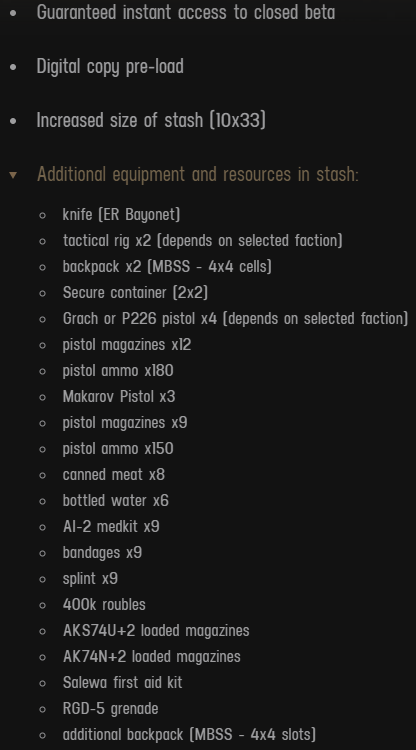Click the 400k roubles item
This screenshot has width=416, height=750.
click(x=104, y=605)
